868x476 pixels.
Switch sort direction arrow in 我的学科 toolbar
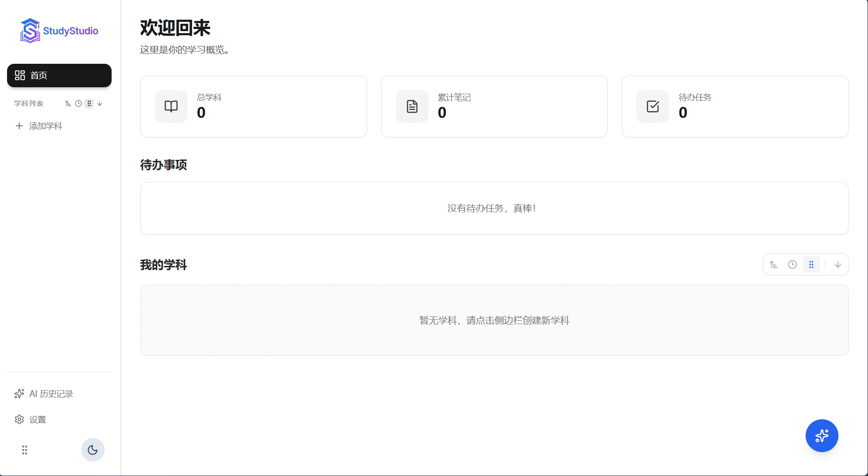coord(838,264)
